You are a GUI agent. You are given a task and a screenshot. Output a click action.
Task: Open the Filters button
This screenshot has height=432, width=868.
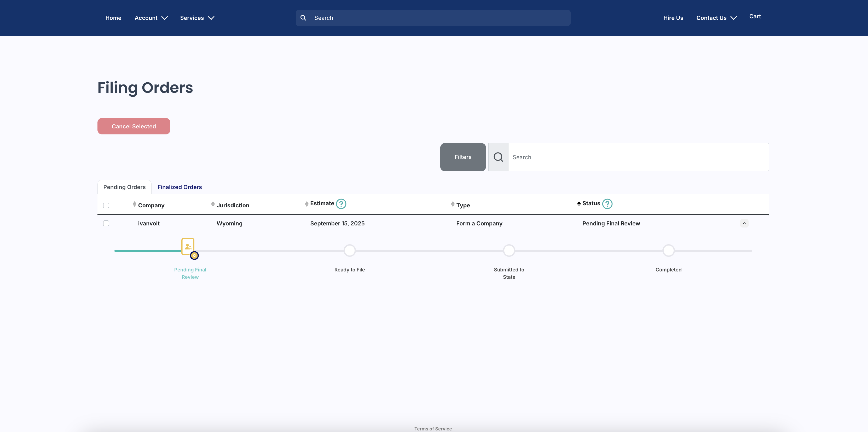click(463, 157)
